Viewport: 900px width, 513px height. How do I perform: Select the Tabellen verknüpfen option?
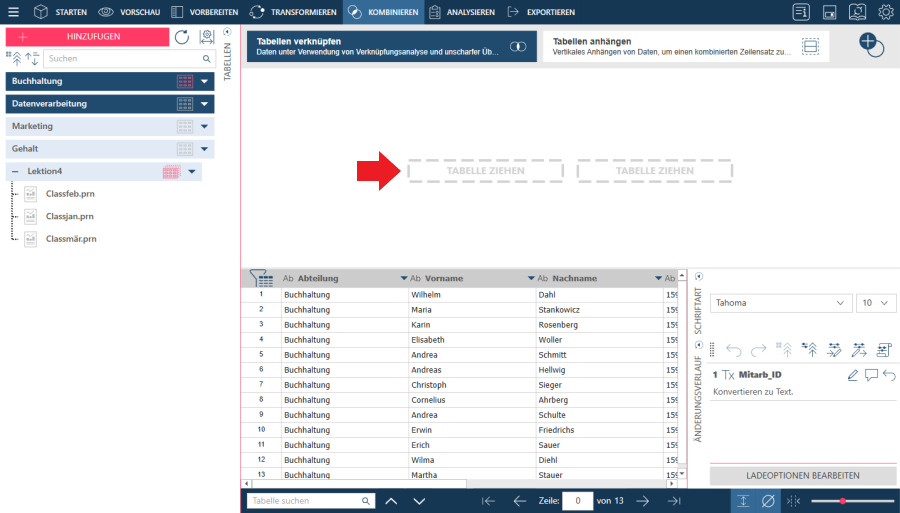[391, 46]
